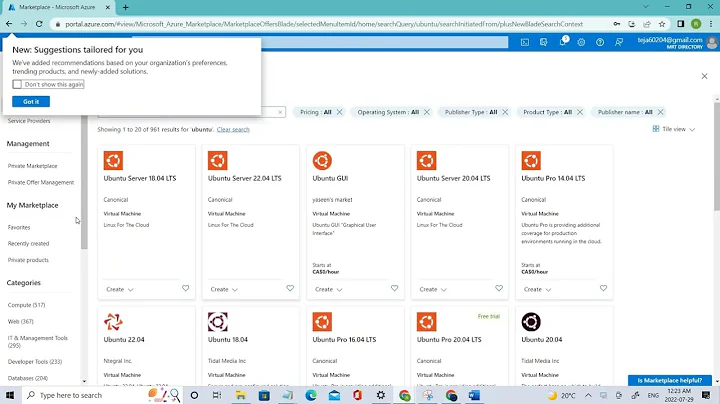Viewport: 720px width, 404px height.
Task: Open Publisher Type : All filter
Action: (x=471, y=112)
